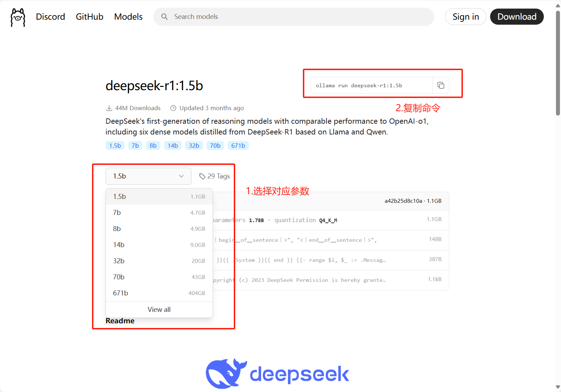Copy the ollama run command
The width and height of the screenshot is (561, 392).
[441, 85]
